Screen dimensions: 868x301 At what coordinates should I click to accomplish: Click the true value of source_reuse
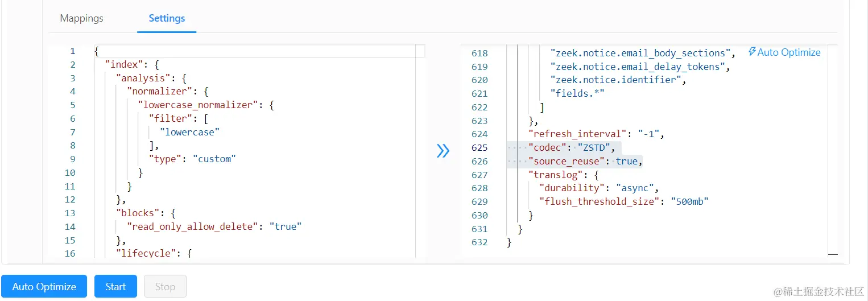point(627,162)
